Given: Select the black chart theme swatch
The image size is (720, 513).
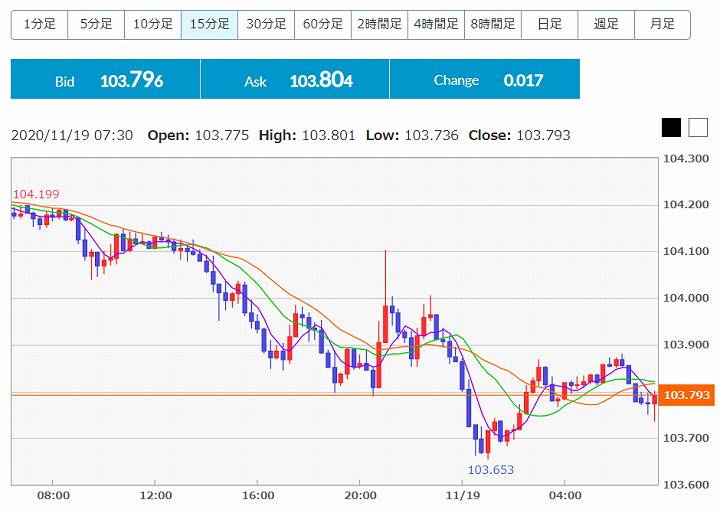Looking at the screenshot, I should click(671, 127).
